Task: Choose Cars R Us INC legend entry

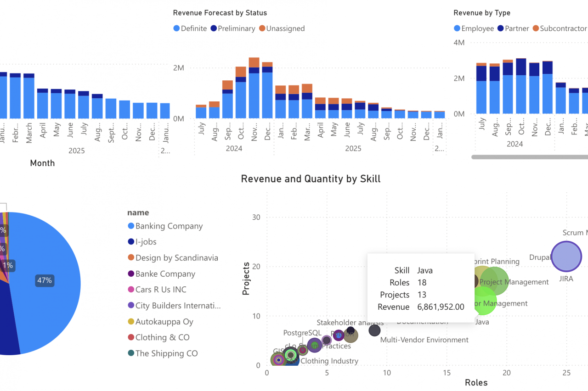Action: [x=160, y=290]
